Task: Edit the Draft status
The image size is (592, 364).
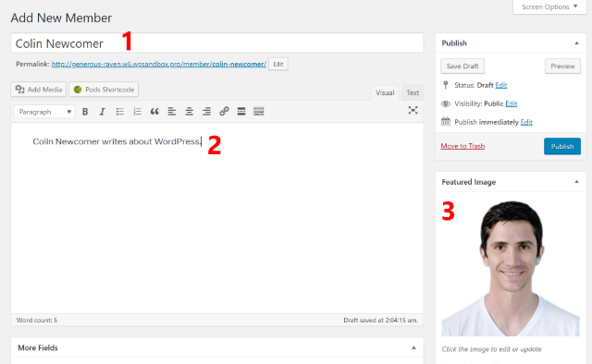Action: (501, 85)
